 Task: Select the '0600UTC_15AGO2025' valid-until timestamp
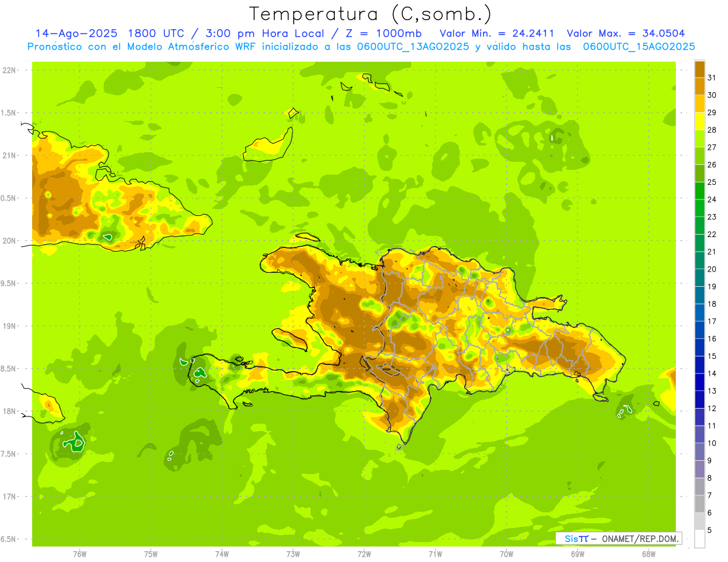pyautogui.click(x=639, y=47)
